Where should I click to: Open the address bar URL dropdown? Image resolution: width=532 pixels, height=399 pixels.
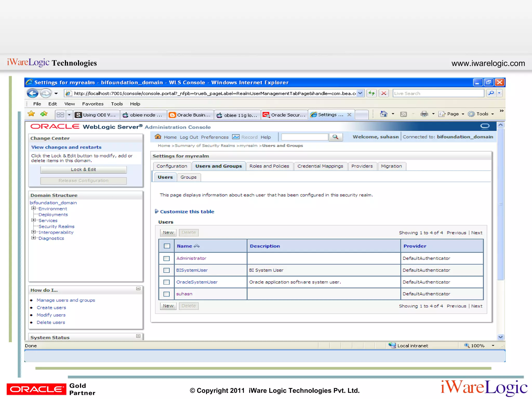(x=360, y=93)
